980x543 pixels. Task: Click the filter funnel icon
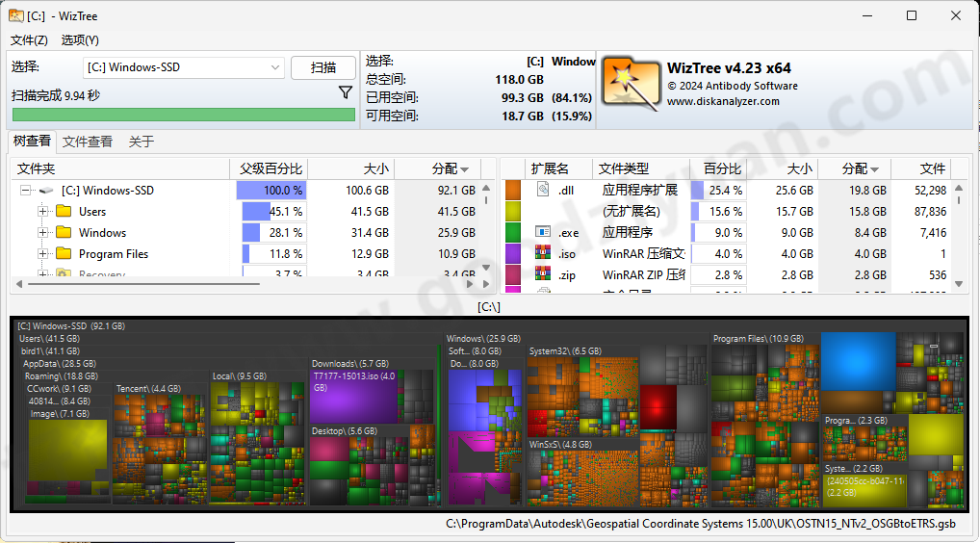tap(345, 92)
